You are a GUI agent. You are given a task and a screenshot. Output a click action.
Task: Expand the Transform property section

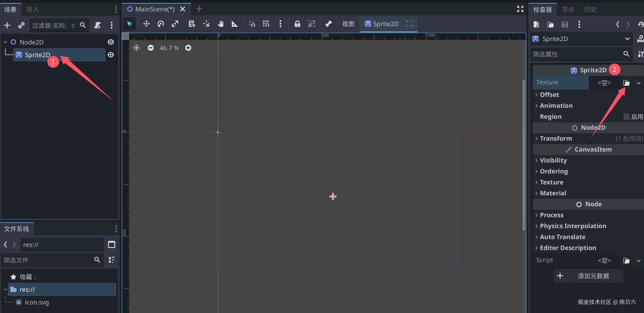[x=556, y=138]
